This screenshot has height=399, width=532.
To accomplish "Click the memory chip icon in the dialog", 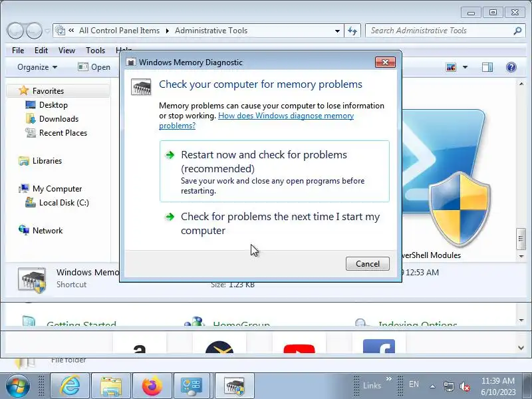I will coord(141,87).
